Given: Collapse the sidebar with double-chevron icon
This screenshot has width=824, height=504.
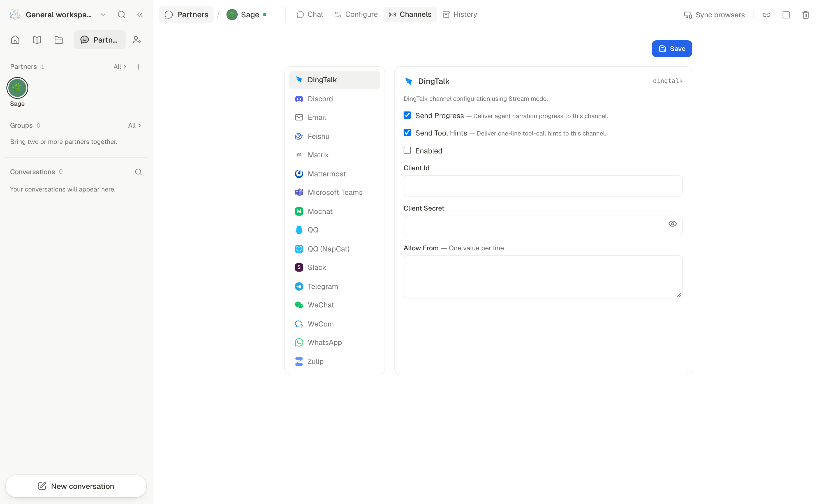Looking at the screenshot, I should [140, 15].
